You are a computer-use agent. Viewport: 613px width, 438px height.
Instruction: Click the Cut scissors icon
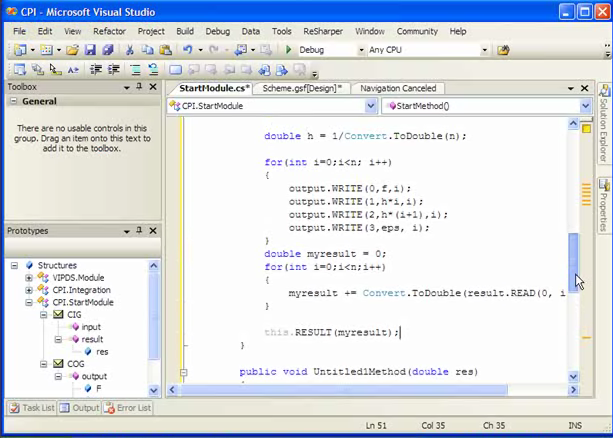point(130,49)
